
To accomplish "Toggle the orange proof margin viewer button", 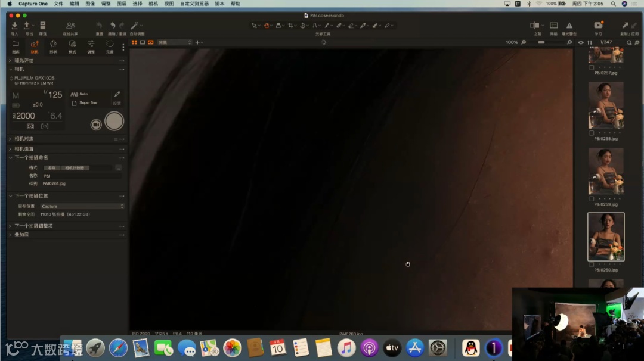I will pyautogui.click(x=151, y=42).
